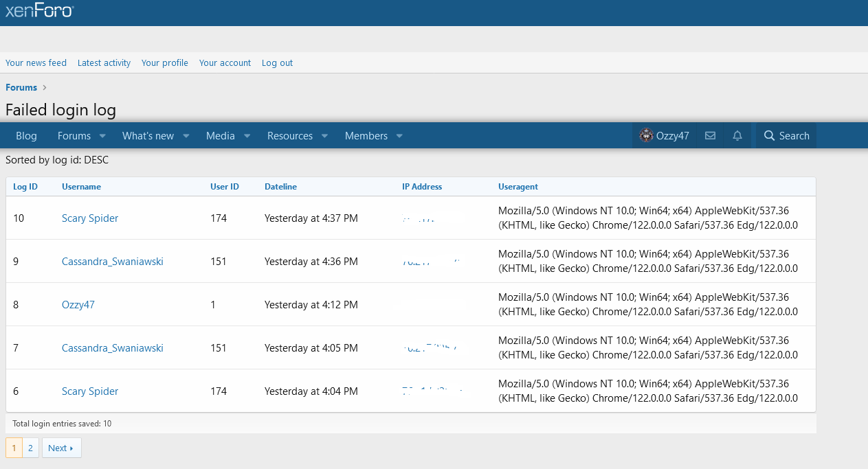Click the Ozzy47 user avatar
Image resolution: width=868 pixels, height=469 pixels.
pos(645,136)
